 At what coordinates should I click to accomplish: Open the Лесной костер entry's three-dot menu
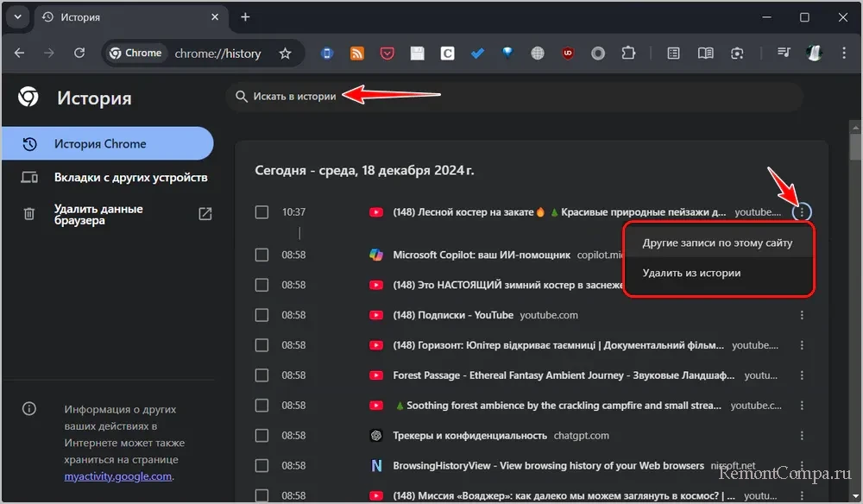(x=802, y=211)
